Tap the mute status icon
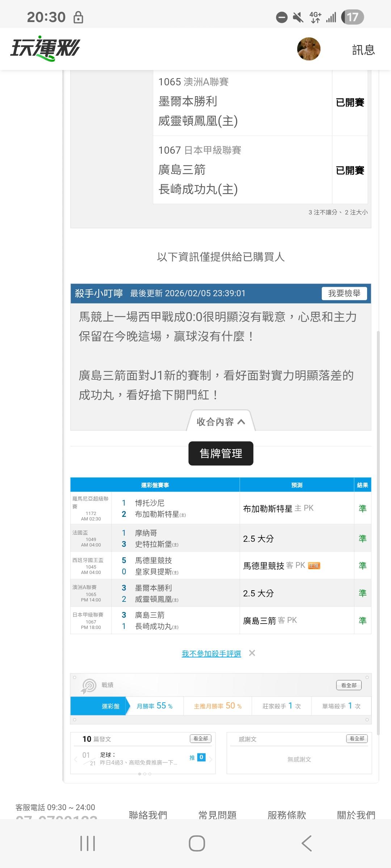 pos(298,17)
